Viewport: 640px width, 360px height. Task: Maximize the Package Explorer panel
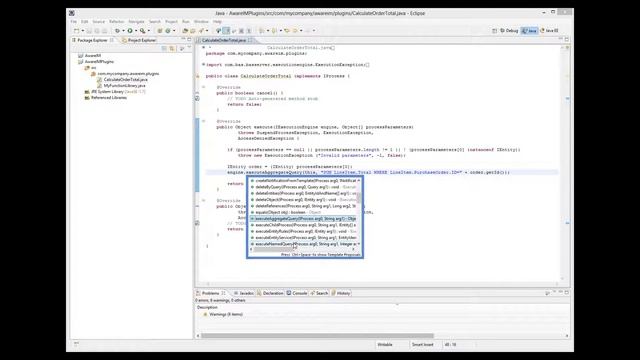(x=189, y=40)
